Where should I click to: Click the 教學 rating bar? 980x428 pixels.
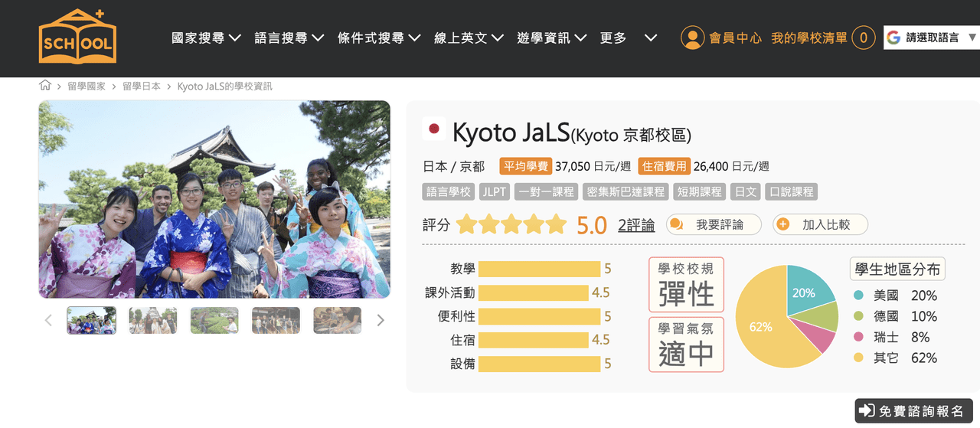pyautogui.click(x=539, y=269)
